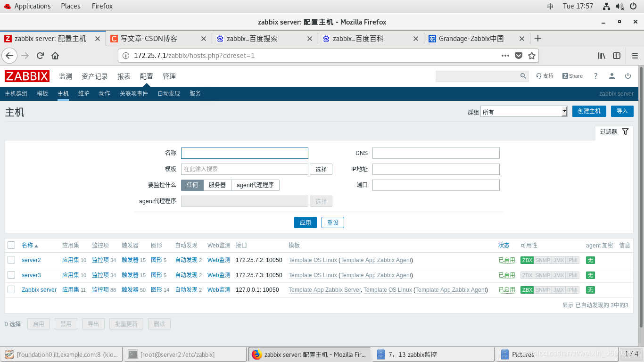
Task: Open 管理 top menu
Action: tap(169, 76)
